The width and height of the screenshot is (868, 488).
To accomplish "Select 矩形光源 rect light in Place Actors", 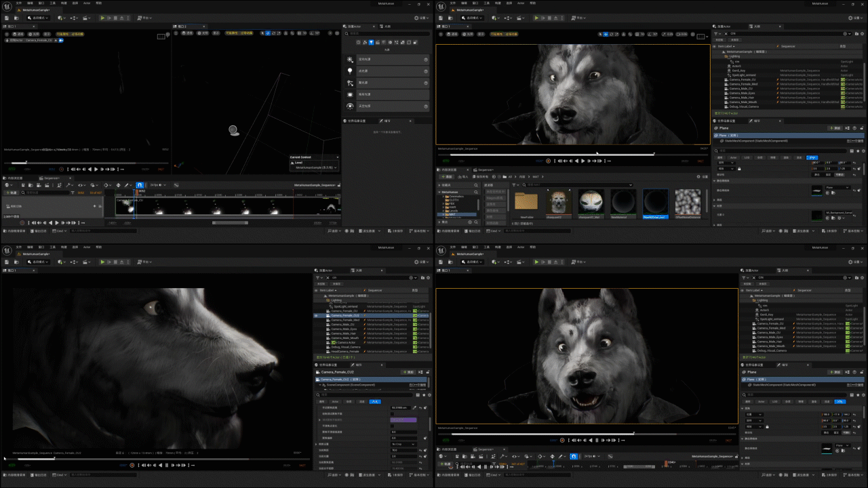I will click(x=388, y=94).
